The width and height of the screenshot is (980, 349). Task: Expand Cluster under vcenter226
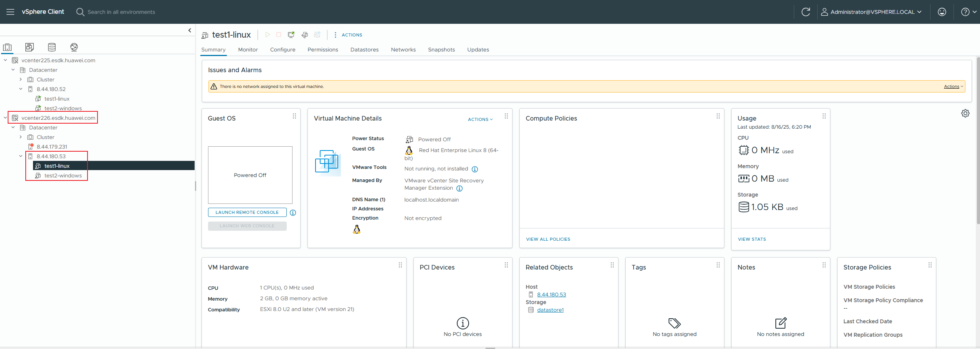[21, 137]
